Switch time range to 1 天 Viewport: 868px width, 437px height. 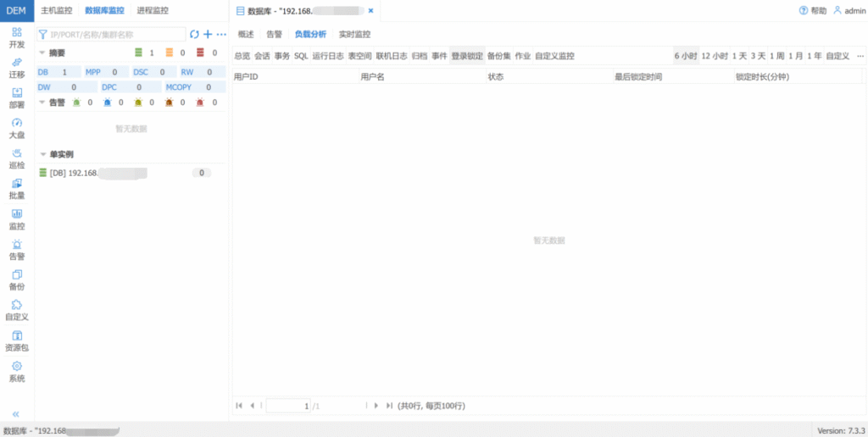tap(739, 56)
